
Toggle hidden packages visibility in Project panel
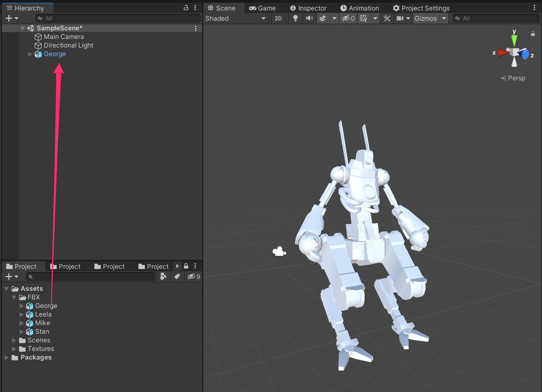click(194, 277)
